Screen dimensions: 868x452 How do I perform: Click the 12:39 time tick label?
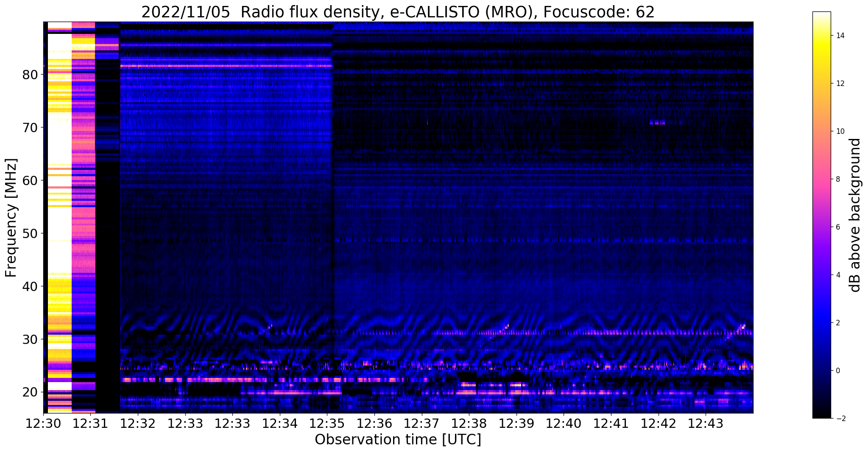[x=516, y=424]
